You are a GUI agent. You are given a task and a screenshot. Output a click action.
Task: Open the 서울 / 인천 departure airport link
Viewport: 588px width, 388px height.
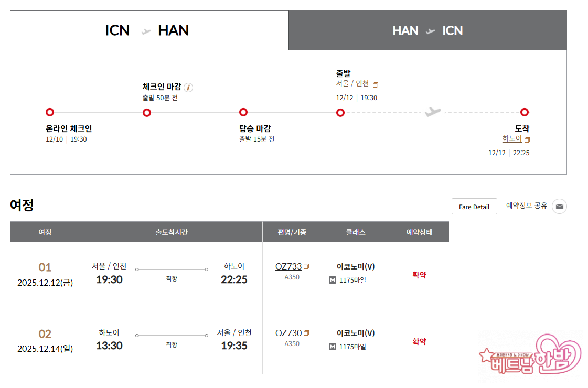[x=353, y=84]
